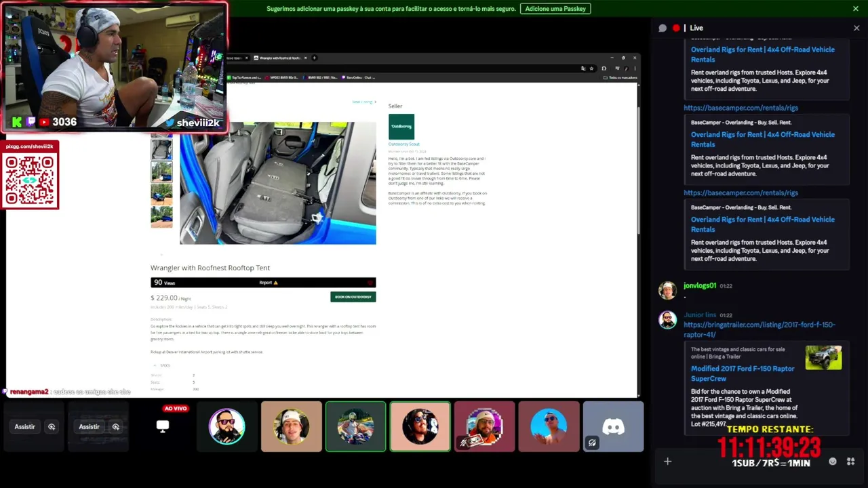This screenshot has width=868, height=488.
Task: Click BOOK ON OUTDOORSY button
Action: [353, 297]
